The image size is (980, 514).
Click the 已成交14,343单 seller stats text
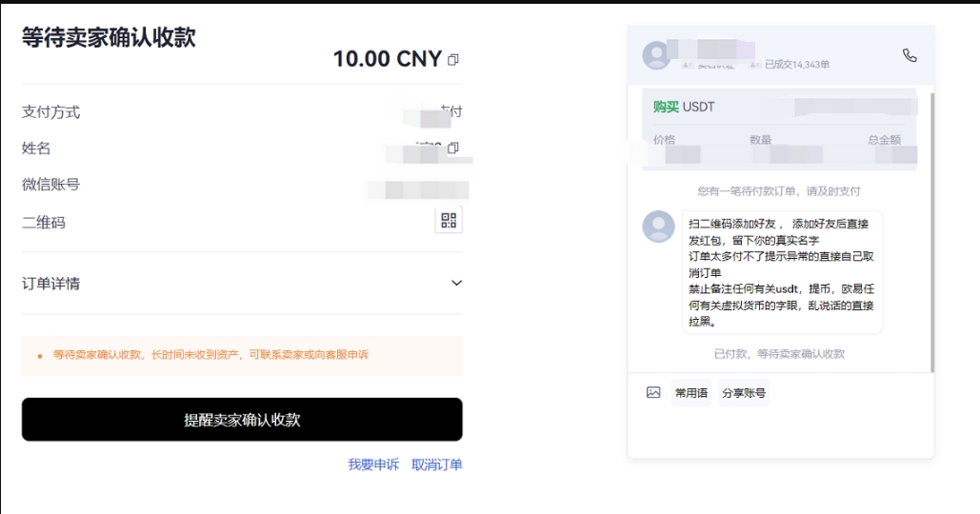(x=797, y=65)
